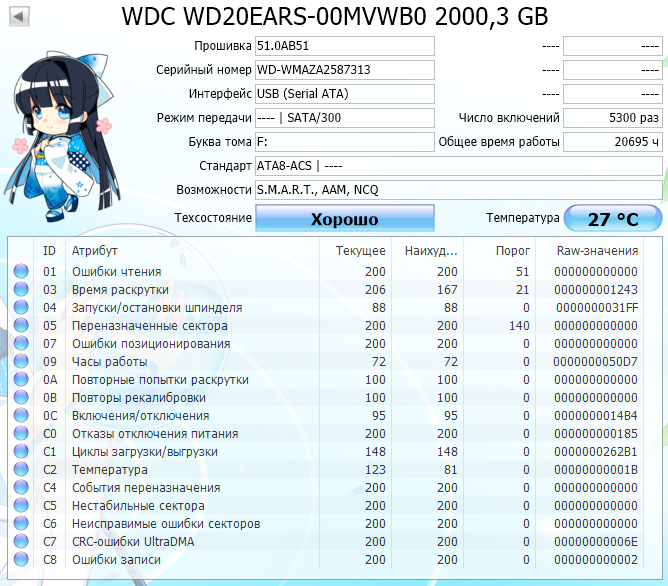This screenshot has width=668, height=586.
Task: Click the Хорошо health status button
Action: click(345, 218)
